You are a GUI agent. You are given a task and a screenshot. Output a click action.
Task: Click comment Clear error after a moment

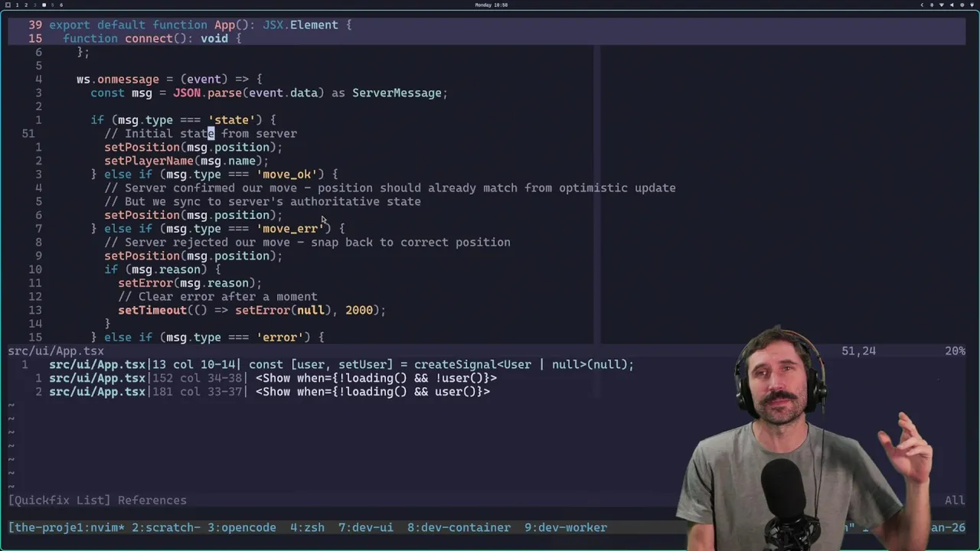pos(217,297)
